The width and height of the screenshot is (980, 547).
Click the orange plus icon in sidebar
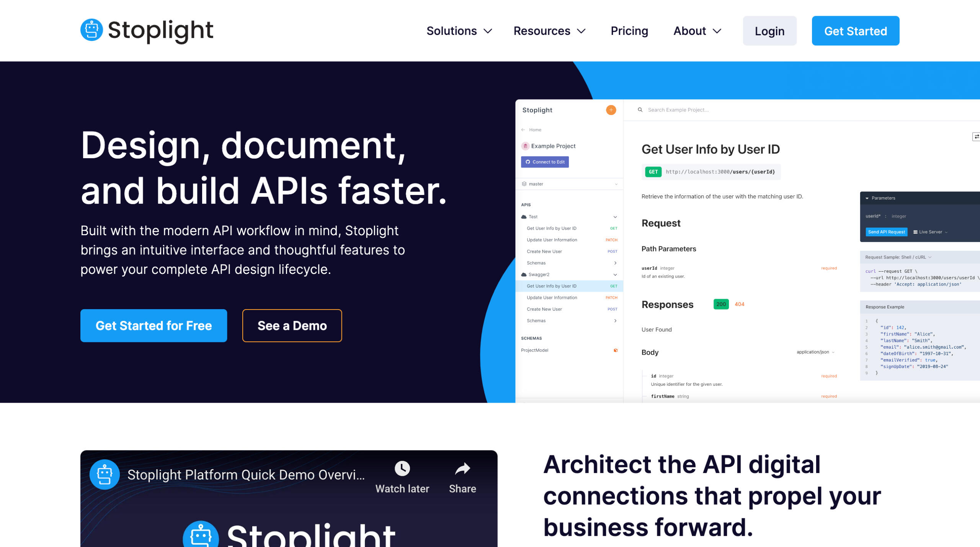click(611, 110)
